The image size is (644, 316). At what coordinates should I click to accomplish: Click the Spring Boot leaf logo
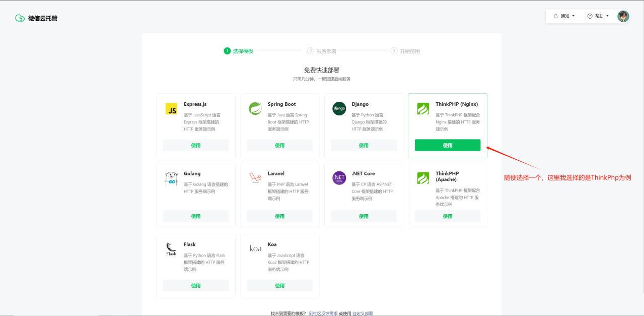point(255,108)
